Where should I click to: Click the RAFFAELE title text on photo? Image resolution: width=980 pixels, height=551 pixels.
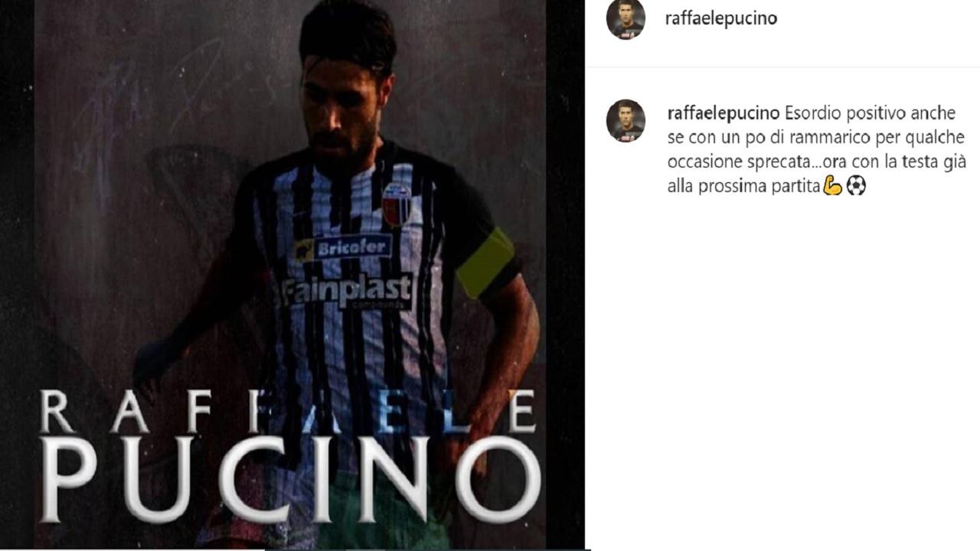pyautogui.click(x=288, y=411)
